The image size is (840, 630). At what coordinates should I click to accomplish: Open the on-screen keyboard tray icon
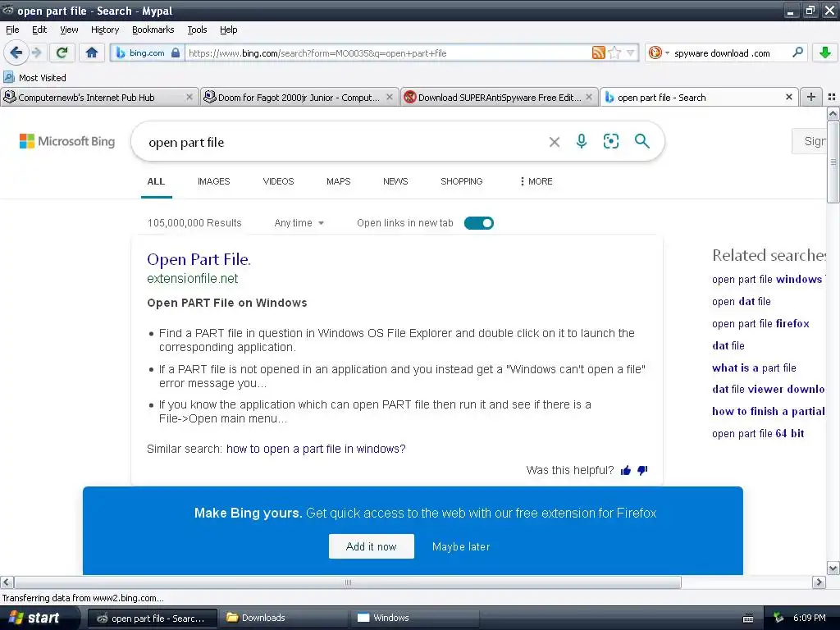pyautogui.click(x=748, y=619)
